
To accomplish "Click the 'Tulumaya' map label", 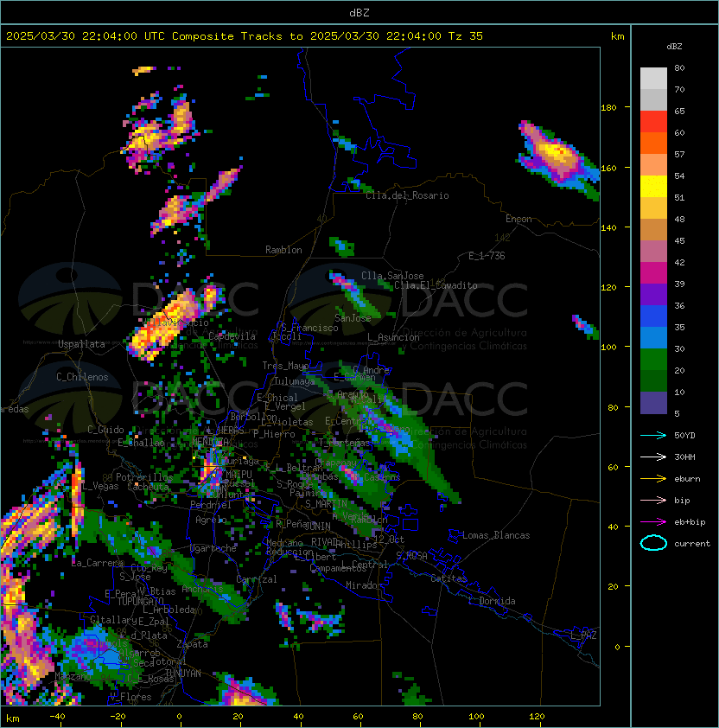I will tap(295, 381).
